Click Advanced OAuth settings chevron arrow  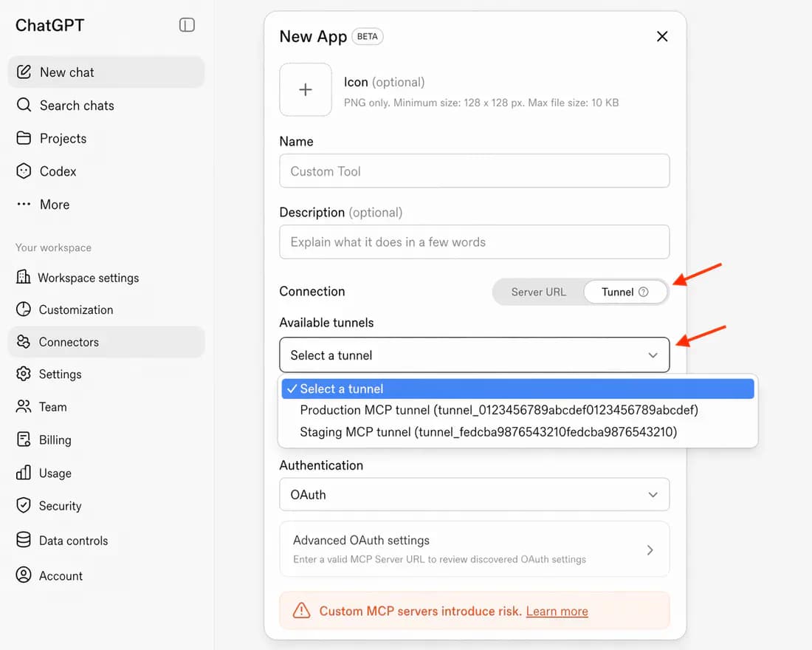point(650,550)
